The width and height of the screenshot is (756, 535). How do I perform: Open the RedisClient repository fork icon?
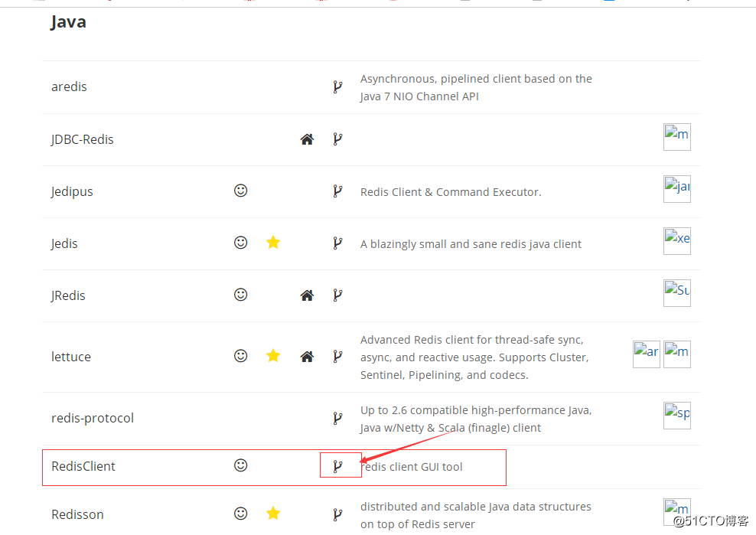pyautogui.click(x=337, y=466)
